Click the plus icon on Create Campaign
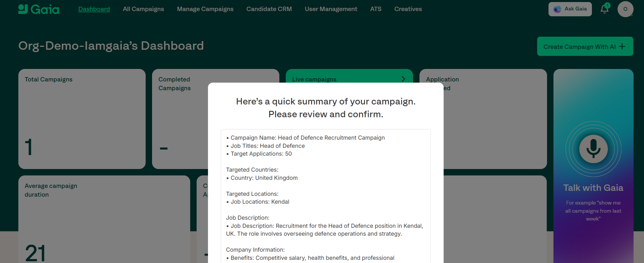Viewport: 644px width, 263px height. [622, 47]
